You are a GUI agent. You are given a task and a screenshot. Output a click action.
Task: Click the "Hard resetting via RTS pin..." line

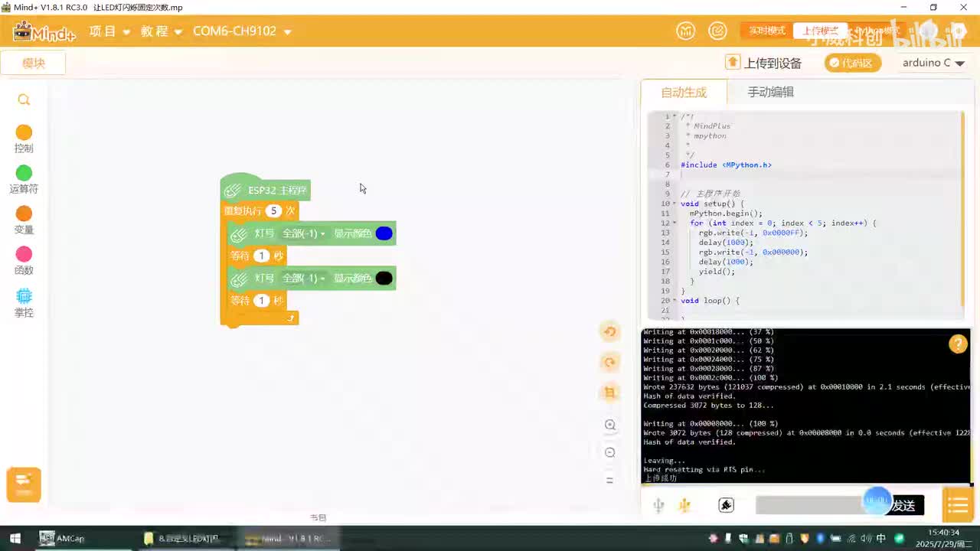pos(704,469)
